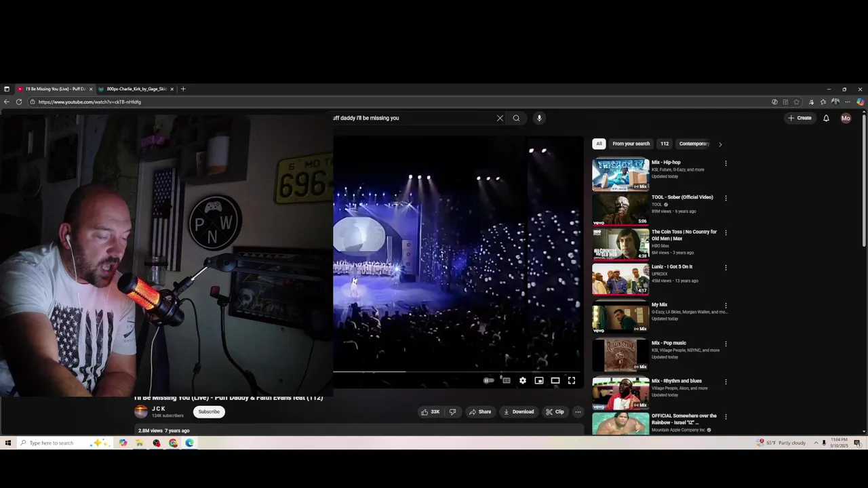
Task: Toggle closed captions in player
Action: pyautogui.click(x=506, y=380)
